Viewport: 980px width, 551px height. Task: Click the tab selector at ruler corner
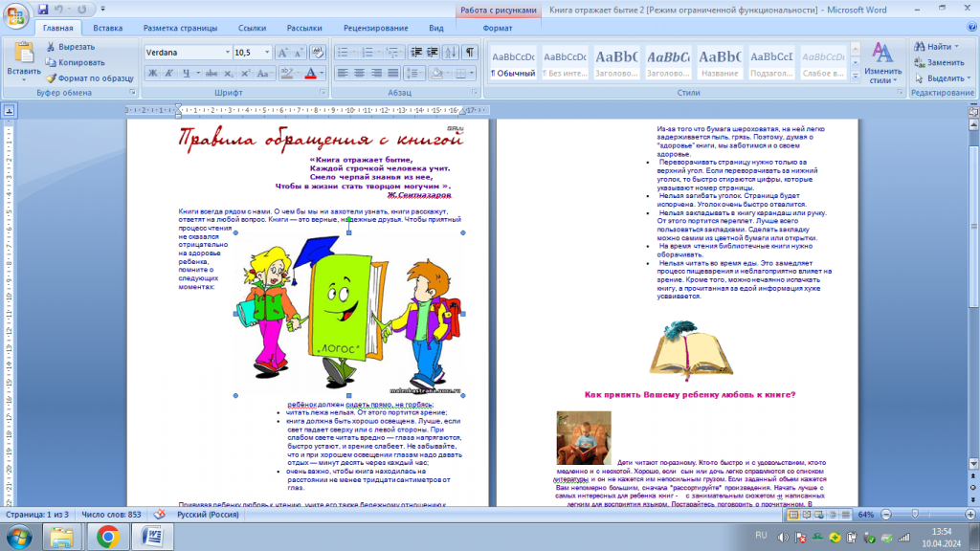click(10, 111)
